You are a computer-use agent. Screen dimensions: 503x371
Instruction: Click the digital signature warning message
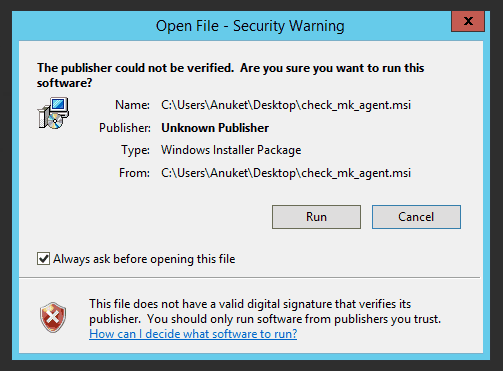265,311
